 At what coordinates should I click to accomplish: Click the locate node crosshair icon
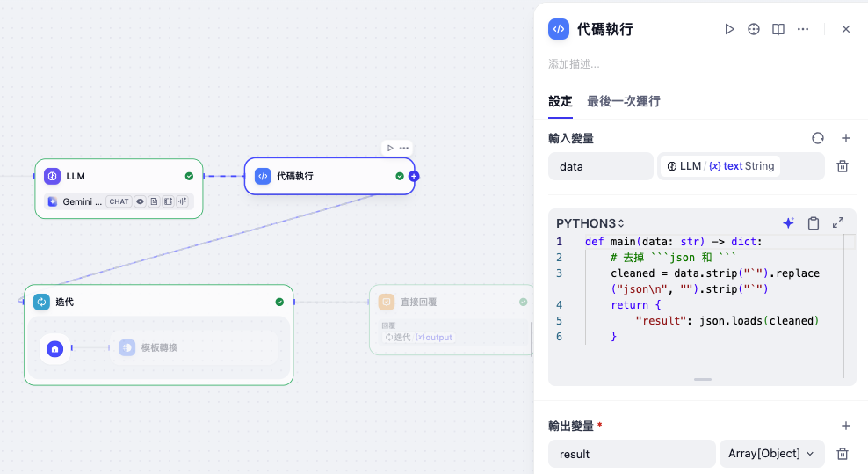pos(754,29)
